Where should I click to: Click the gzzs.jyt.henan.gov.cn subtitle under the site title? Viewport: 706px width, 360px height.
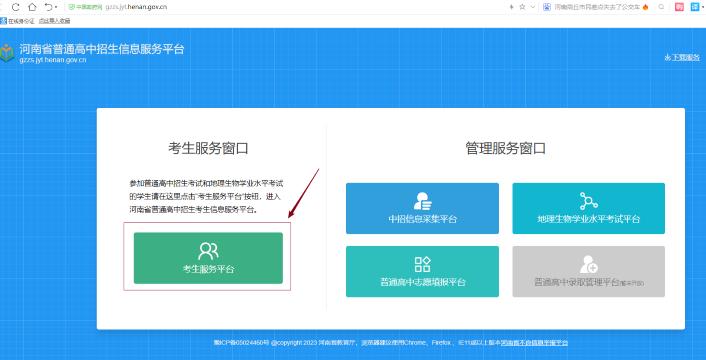53,59
